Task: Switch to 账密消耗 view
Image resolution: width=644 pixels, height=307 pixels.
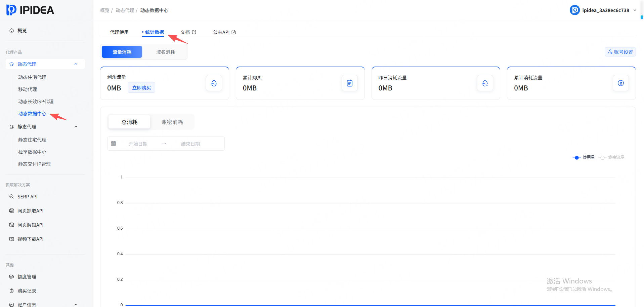Action: tap(172, 122)
